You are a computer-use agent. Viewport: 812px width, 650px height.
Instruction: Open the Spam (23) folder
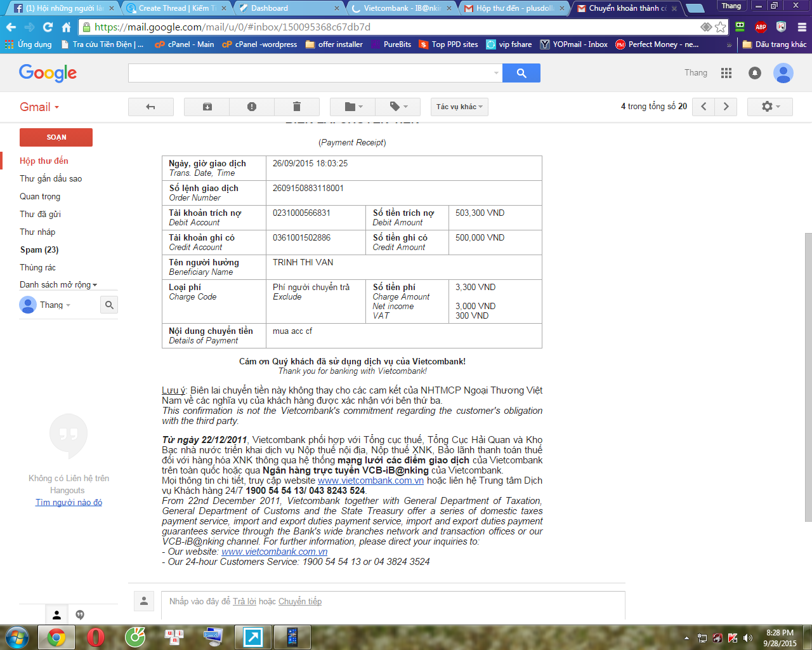pos(39,250)
